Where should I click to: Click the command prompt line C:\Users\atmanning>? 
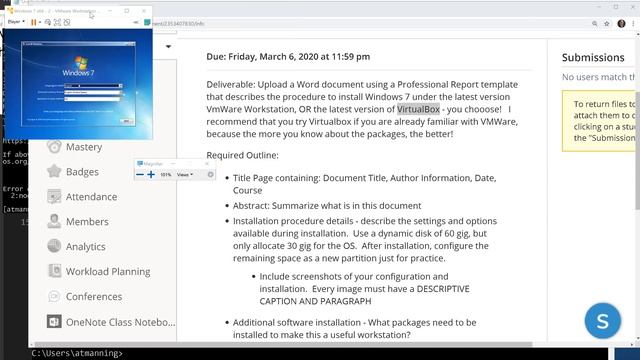(x=77, y=353)
